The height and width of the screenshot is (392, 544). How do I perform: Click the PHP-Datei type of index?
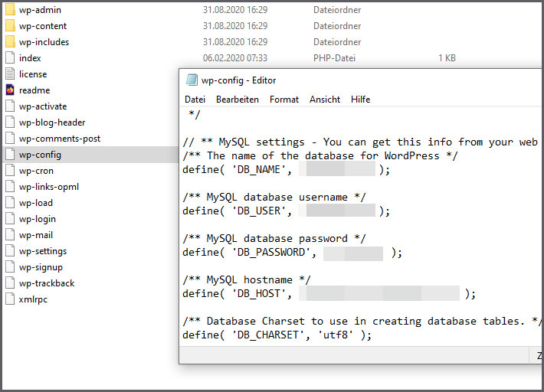point(335,58)
